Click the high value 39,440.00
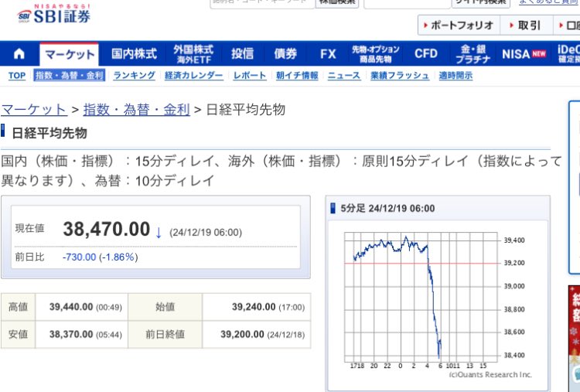Viewport: 580px width, 392px height. pyautogui.click(x=71, y=307)
